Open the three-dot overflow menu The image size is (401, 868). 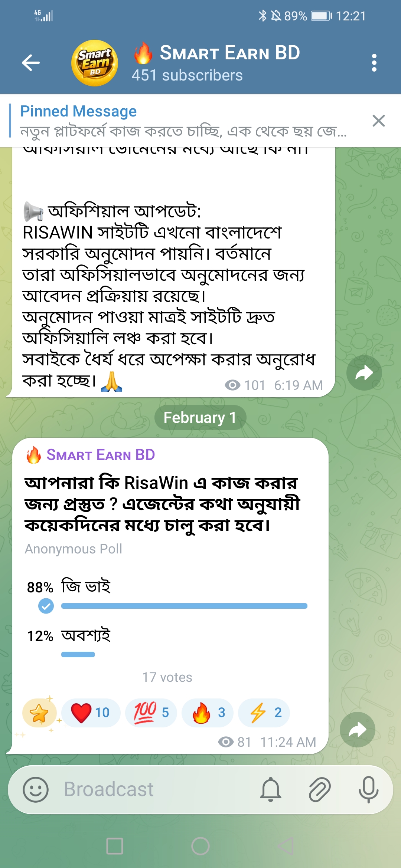point(374,63)
